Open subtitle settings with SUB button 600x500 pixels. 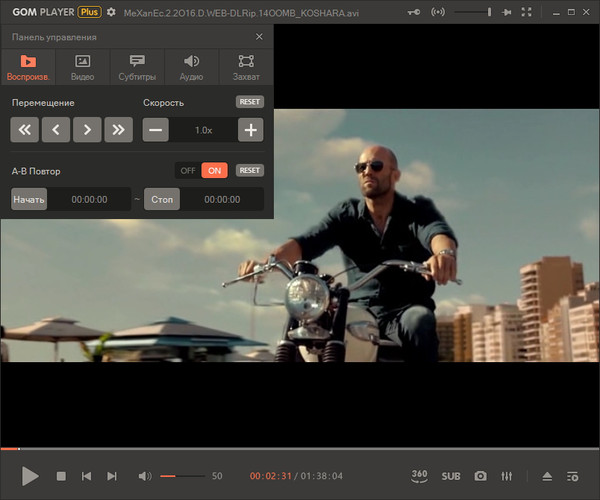(451, 476)
